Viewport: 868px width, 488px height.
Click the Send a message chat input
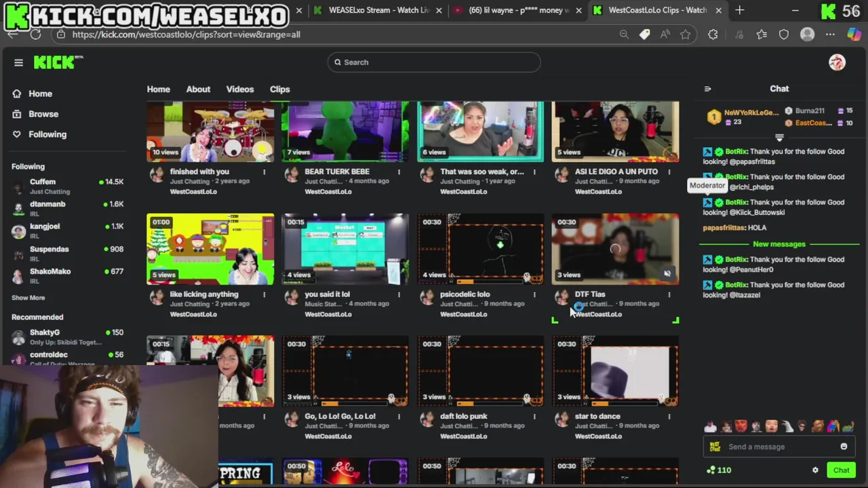pyautogui.click(x=780, y=447)
